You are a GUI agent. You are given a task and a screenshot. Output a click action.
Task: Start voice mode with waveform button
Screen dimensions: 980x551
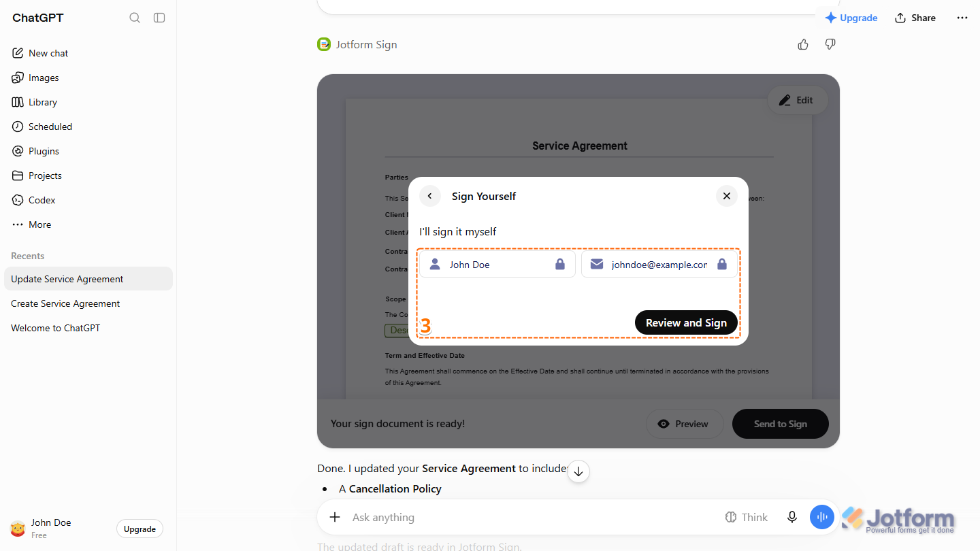tap(822, 517)
